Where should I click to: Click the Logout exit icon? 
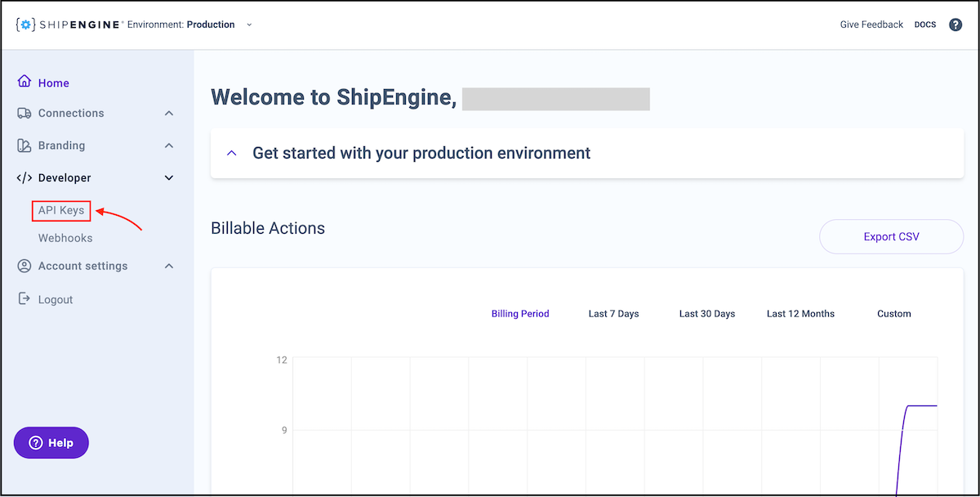[x=24, y=299]
